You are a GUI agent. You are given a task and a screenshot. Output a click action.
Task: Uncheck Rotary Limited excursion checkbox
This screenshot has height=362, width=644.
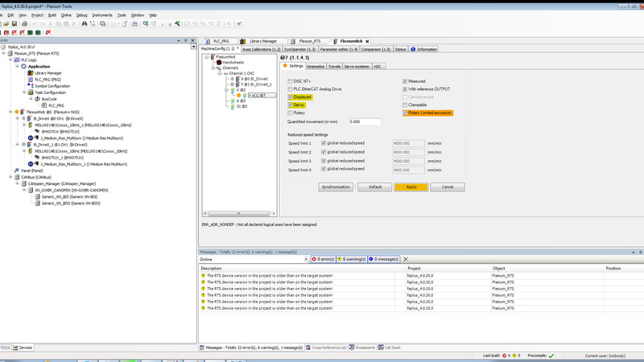(406, 113)
